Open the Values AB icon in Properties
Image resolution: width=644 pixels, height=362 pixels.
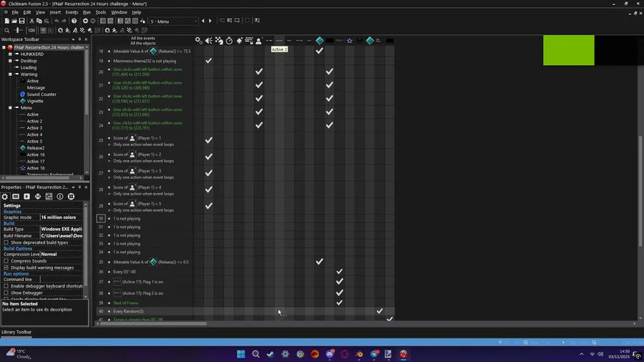click(x=38, y=197)
